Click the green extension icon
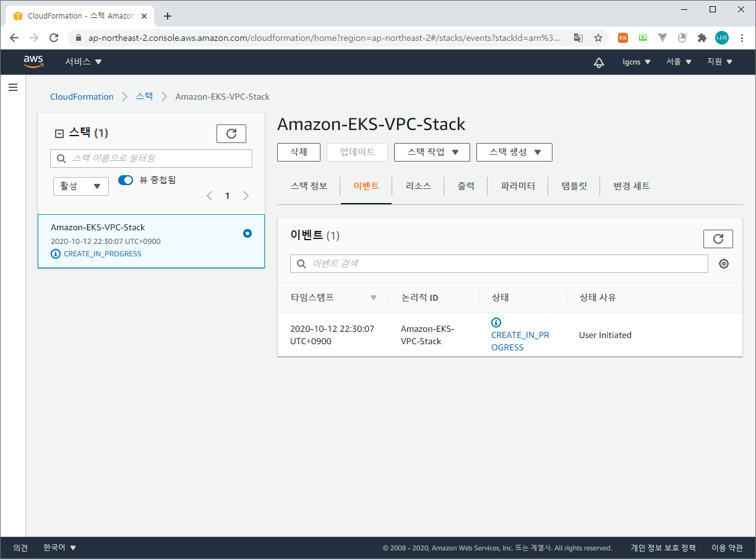This screenshot has width=756, height=559. [x=643, y=38]
